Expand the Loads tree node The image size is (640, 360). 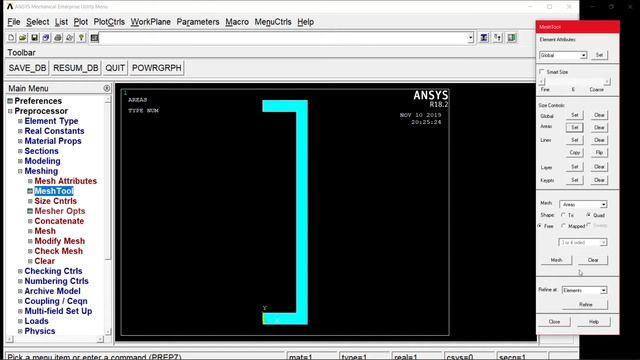pos(20,321)
